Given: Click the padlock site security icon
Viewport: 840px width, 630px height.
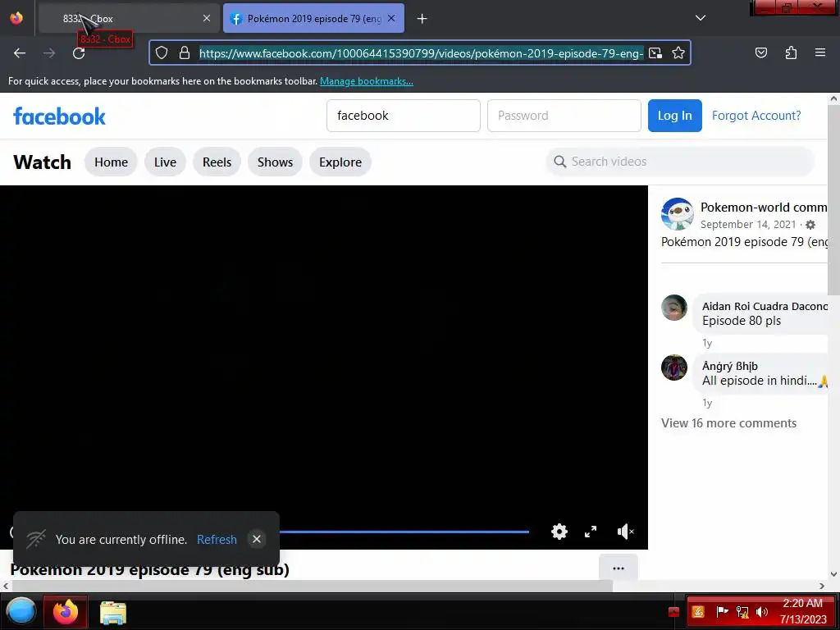Looking at the screenshot, I should [x=185, y=52].
